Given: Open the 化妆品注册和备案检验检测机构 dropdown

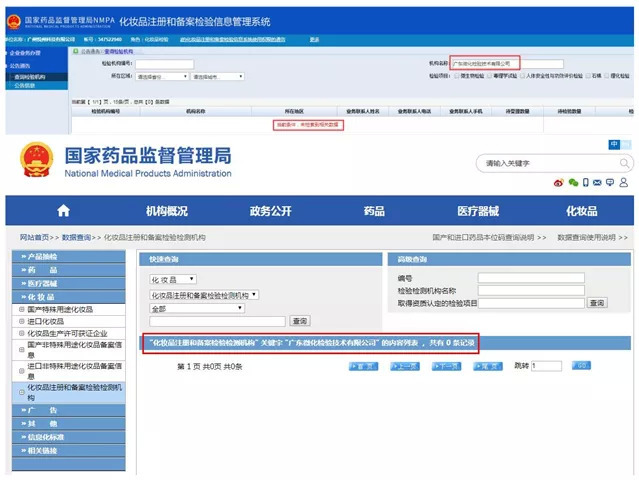Looking at the screenshot, I should 204,295.
